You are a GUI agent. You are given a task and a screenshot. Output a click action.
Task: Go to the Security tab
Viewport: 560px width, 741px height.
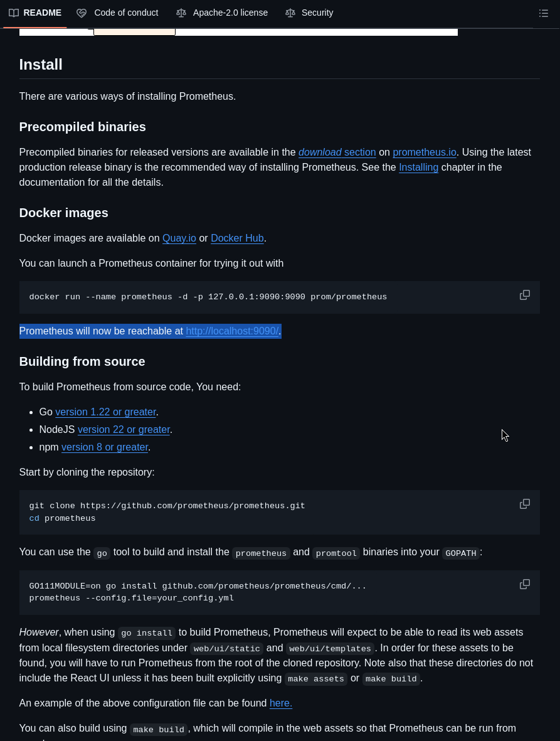click(317, 13)
